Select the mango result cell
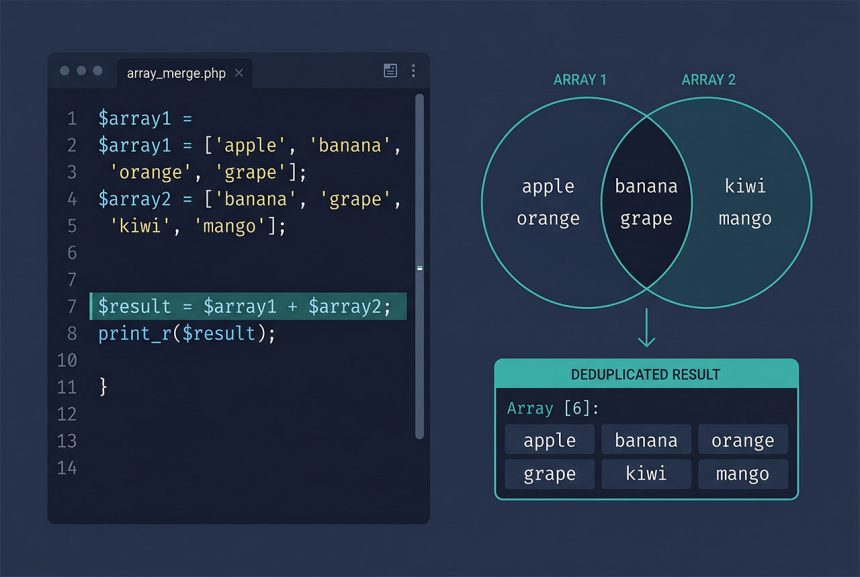This screenshot has height=577, width=860. coord(743,473)
